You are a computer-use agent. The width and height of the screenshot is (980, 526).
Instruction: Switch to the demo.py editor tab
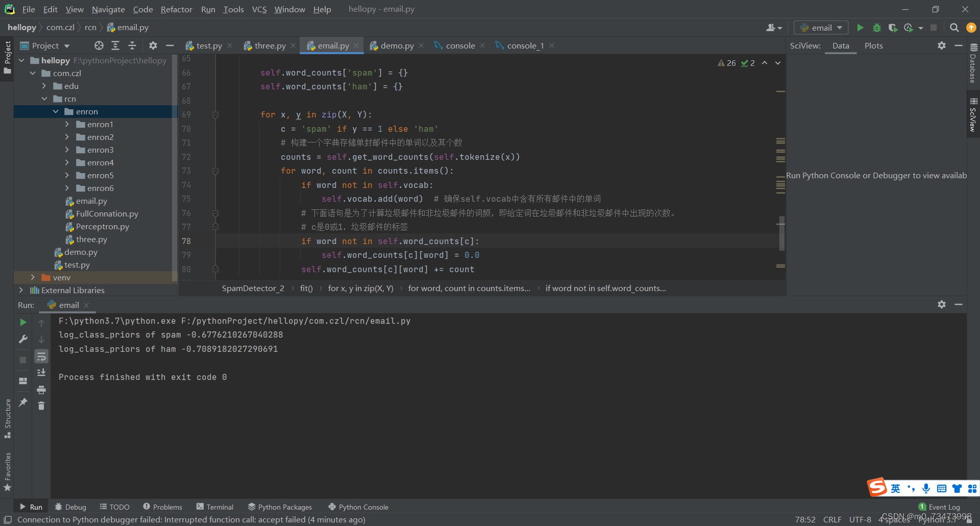tap(397, 45)
